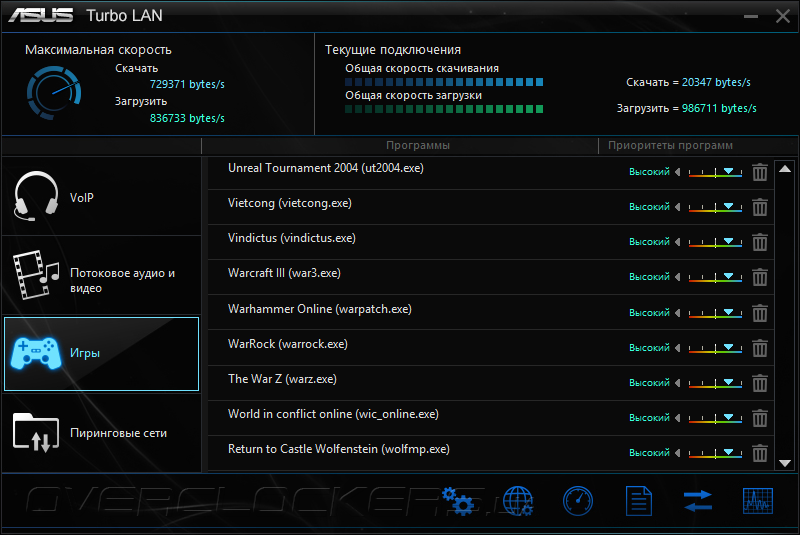Click Высокий priority label for World in conflict

(x=649, y=418)
